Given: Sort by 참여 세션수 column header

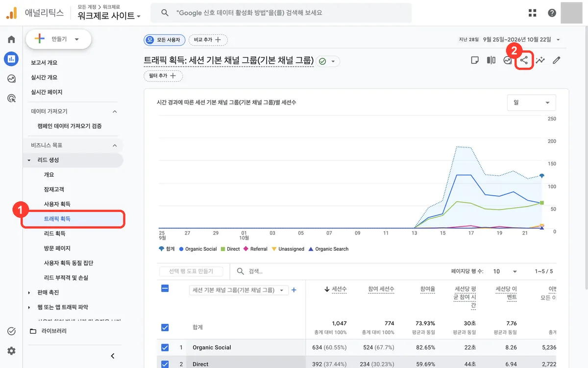Looking at the screenshot, I should point(381,289).
